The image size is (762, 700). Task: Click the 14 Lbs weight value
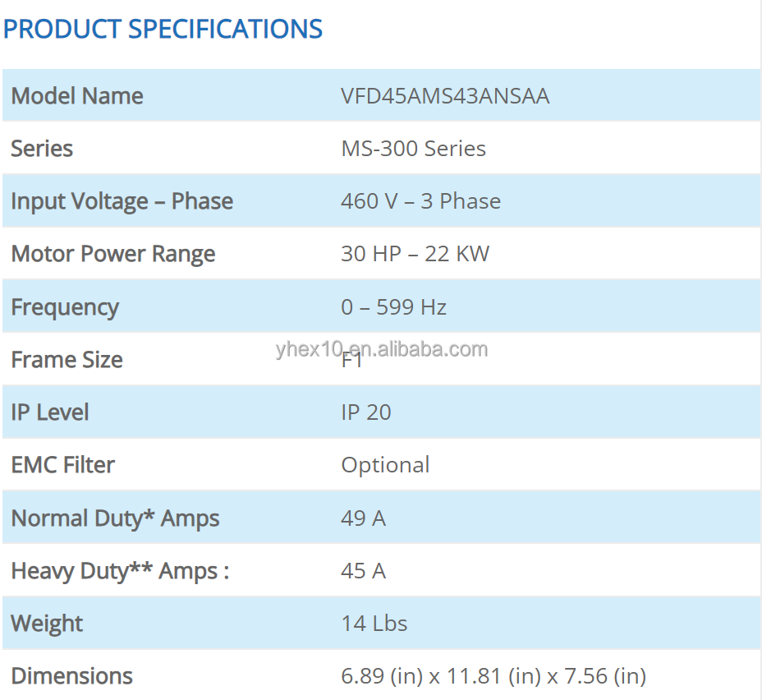coord(374,624)
